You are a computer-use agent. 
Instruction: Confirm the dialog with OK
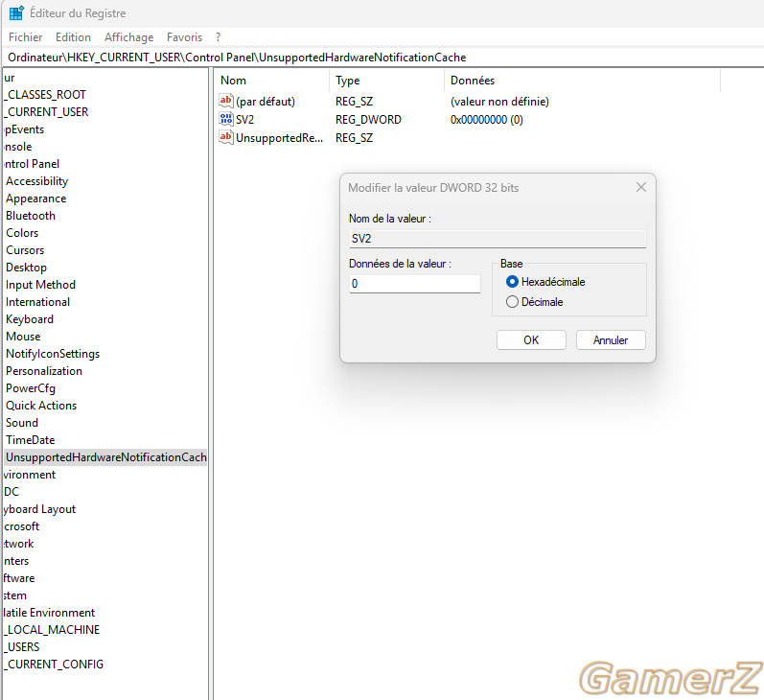(x=531, y=339)
